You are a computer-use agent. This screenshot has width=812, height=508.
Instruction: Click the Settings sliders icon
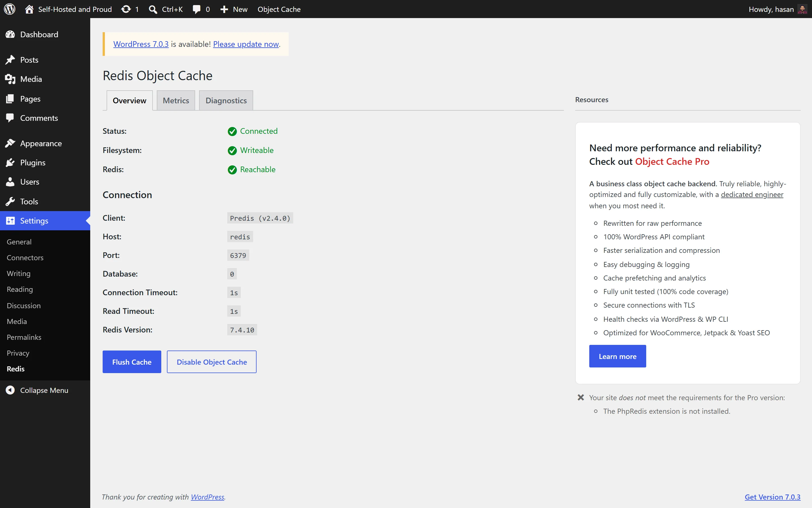point(10,220)
